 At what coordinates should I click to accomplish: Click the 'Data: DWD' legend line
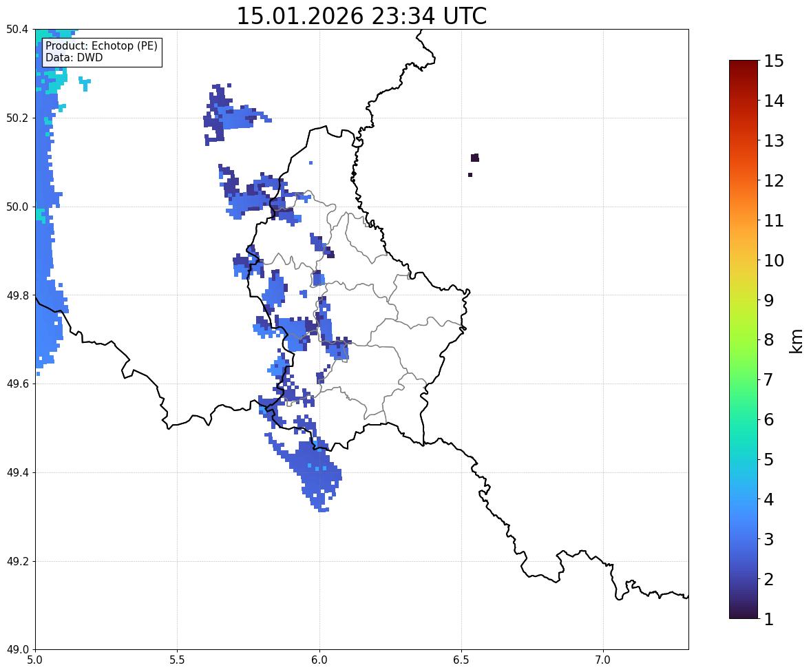74,57
